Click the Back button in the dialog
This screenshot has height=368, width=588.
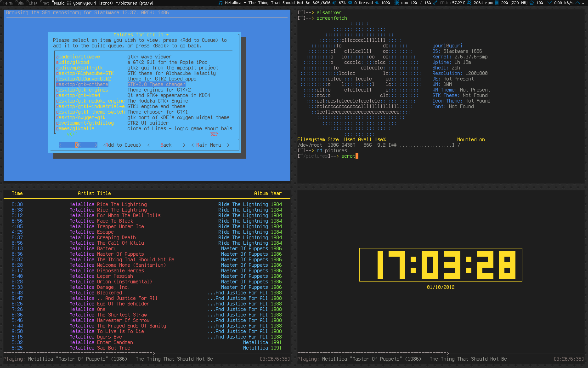pyautogui.click(x=166, y=145)
